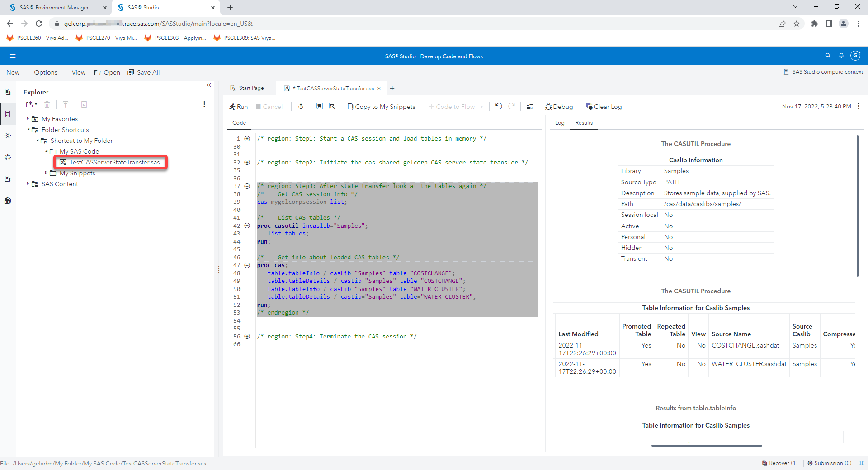Open the New menu
The image size is (868, 470).
point(13,72)
